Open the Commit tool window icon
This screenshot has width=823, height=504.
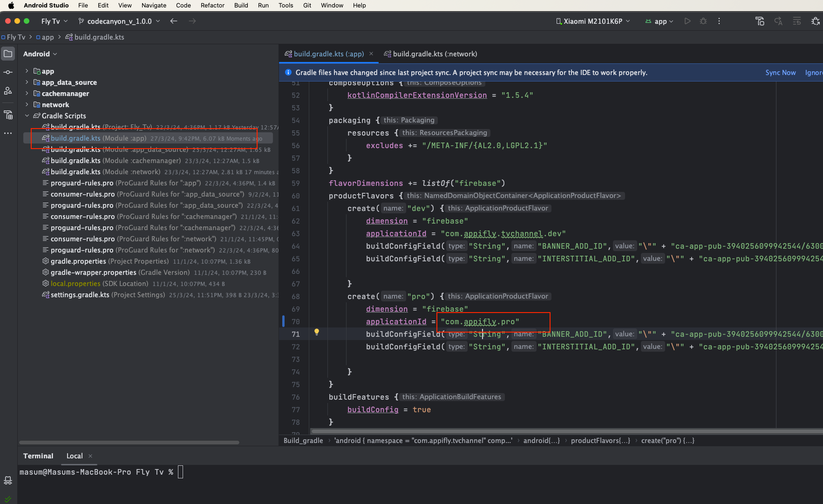(x=8, y=72)
